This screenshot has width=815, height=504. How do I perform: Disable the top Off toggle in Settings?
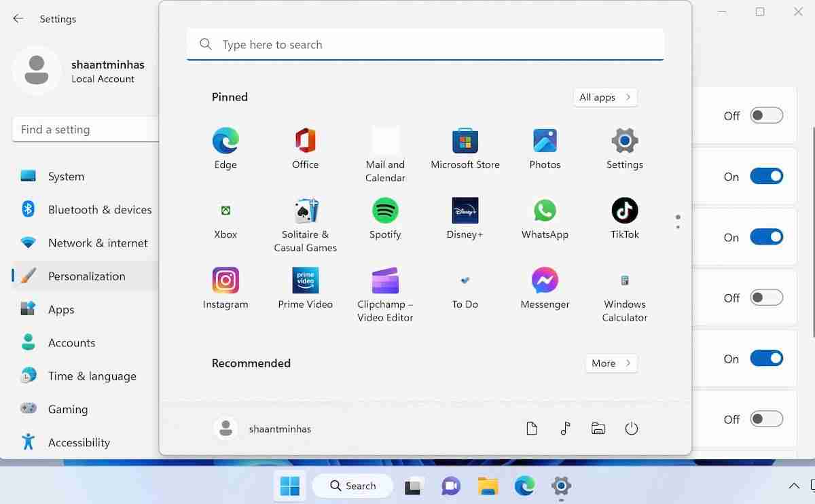766,115
